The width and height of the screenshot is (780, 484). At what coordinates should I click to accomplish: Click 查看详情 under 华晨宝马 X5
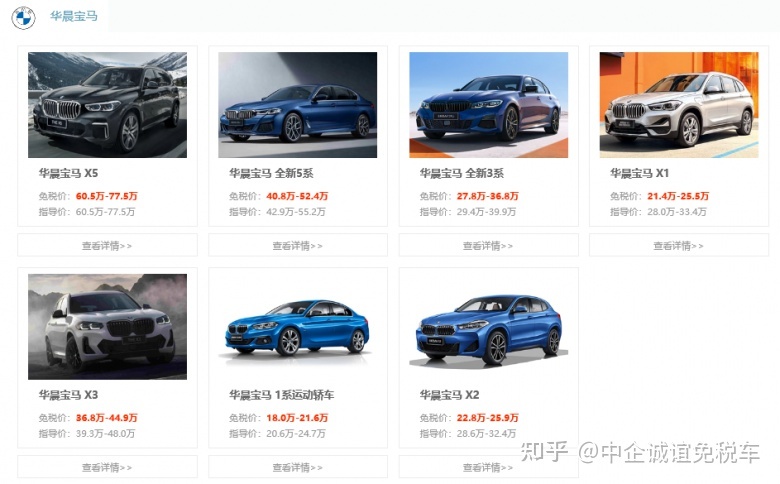click(107, 245)
